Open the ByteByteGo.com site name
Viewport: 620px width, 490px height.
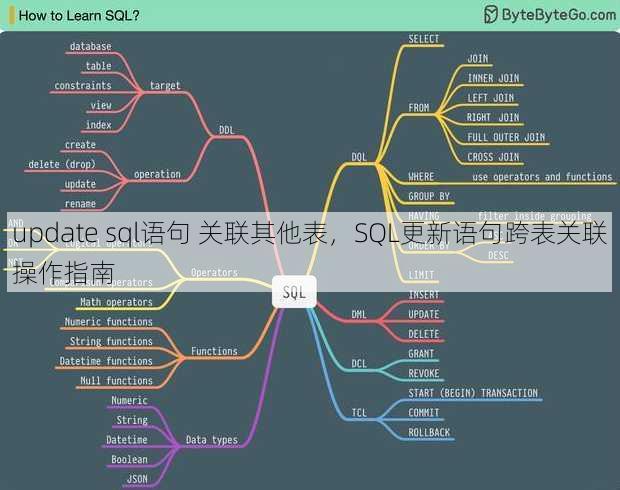(559, 15)
